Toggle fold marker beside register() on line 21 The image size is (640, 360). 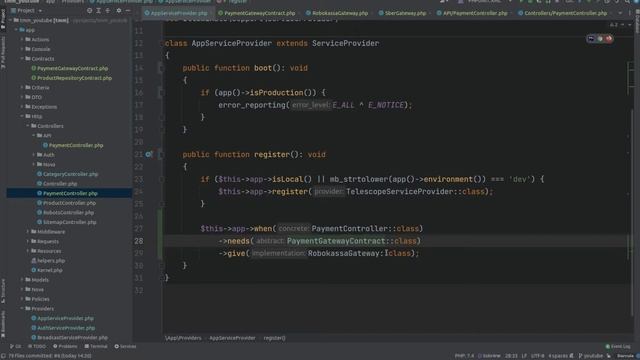click(x=161, y=155)
